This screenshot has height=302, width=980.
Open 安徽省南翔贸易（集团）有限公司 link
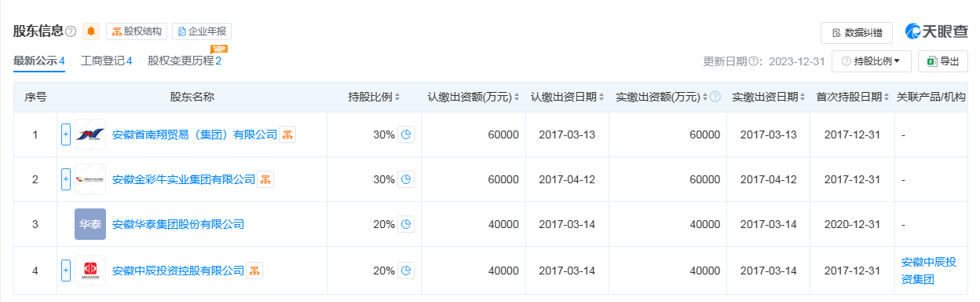click(195, 134)
